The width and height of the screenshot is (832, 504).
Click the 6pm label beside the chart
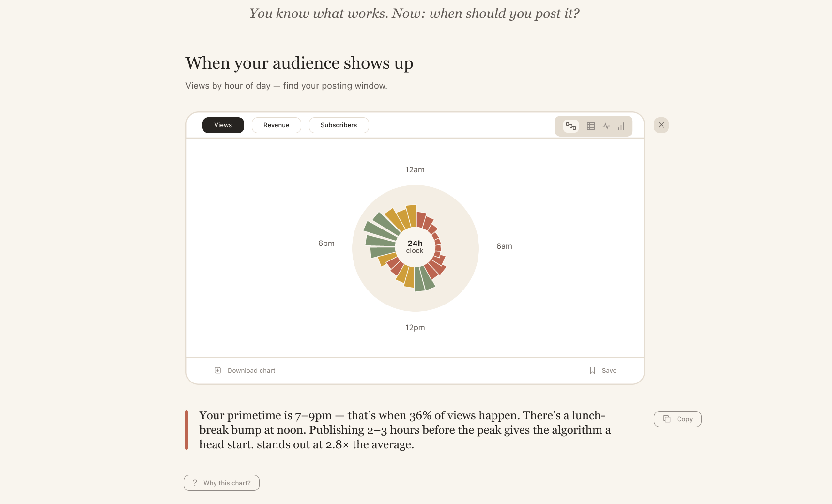pos(326,243)
